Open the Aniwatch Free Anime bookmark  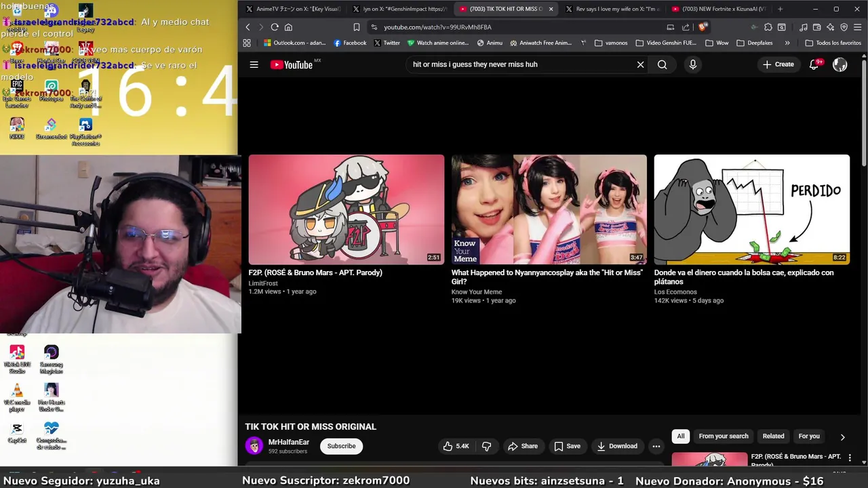point(540,43)
